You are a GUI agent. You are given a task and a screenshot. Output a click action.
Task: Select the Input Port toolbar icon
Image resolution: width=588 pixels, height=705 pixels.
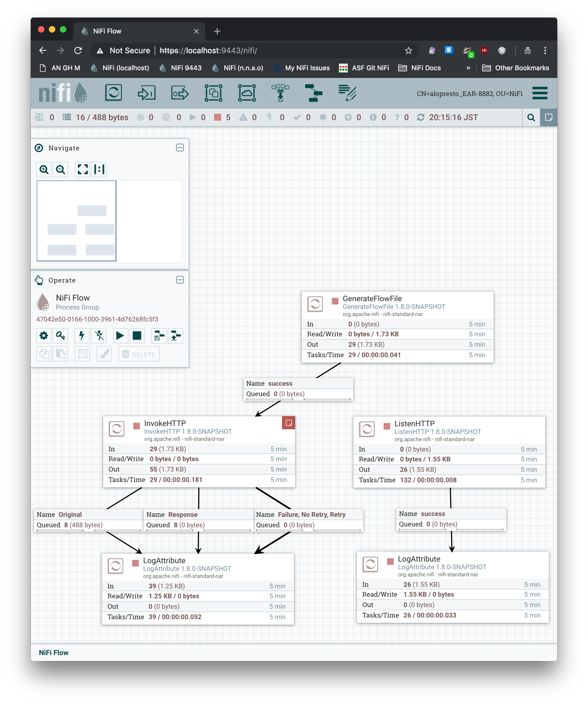coord(147,93)
